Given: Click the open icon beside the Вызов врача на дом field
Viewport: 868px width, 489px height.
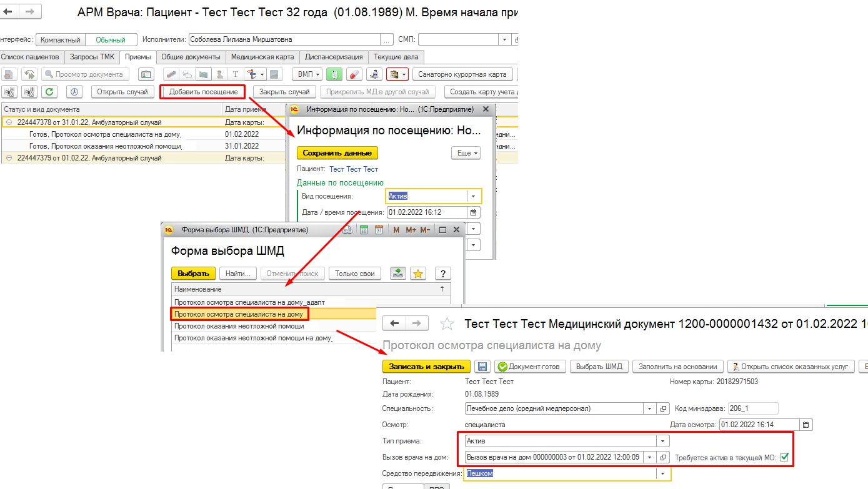Looking at the screenshot, I should 664,457.
